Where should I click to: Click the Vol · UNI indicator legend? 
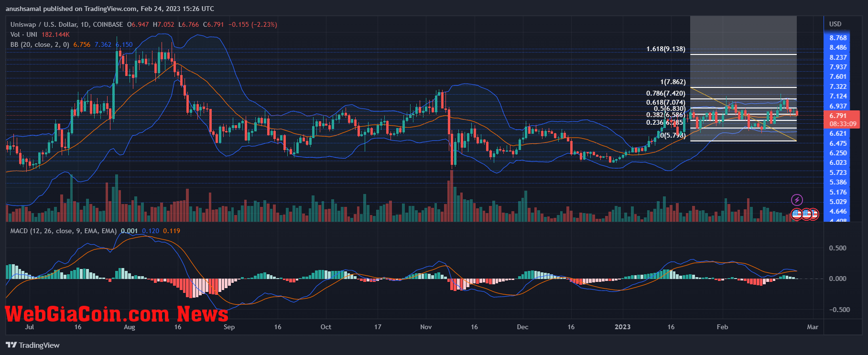tap(24, 34)
